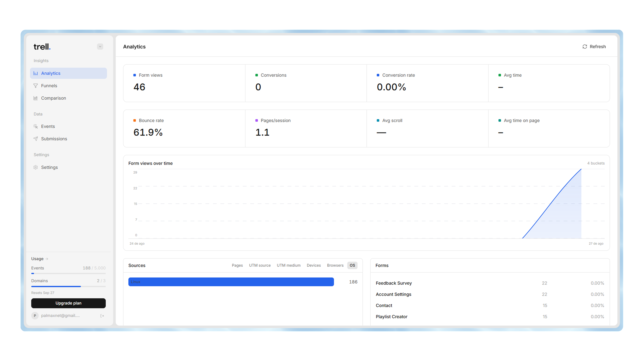Click the Form views card value 46
Viewport: 644px width, 361px height.
coord(139,87)
